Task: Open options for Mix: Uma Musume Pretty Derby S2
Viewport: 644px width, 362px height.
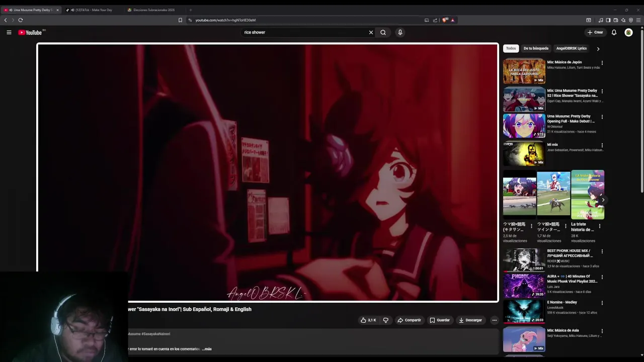Action: 602,92
